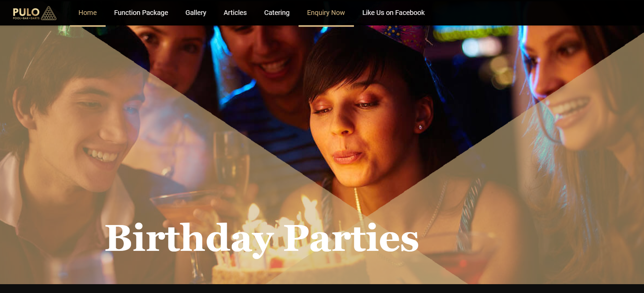Screen dimensions: 644x293
Task: Click the woman's earring in the photo
Action: coord(421,127)
